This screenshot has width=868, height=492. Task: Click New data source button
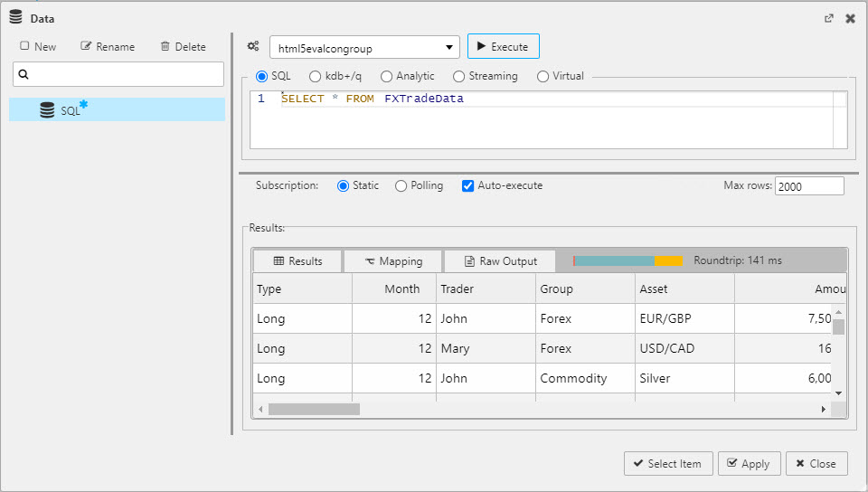coord(38,46)
